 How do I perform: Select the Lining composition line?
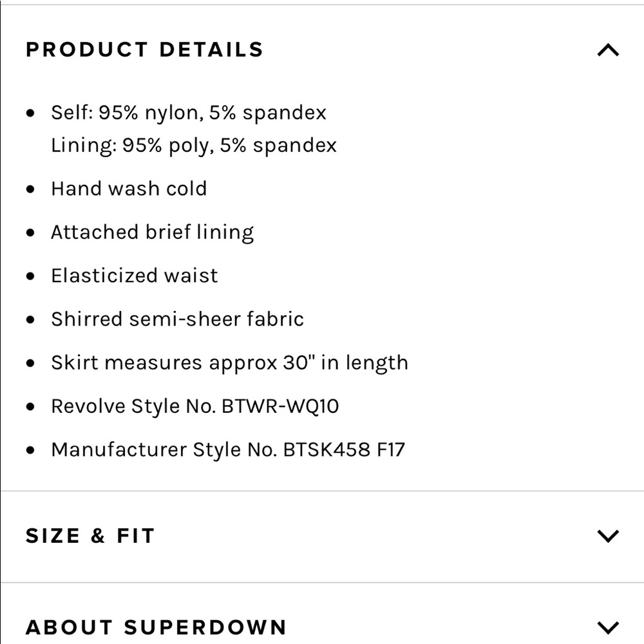[x=194, y=145]
